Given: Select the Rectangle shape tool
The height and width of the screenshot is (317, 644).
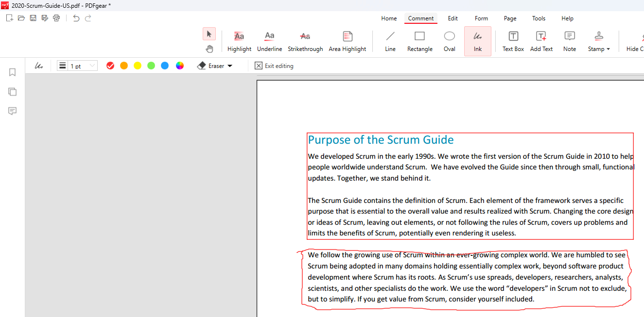Looking at the screenshot, I should 419,41.
